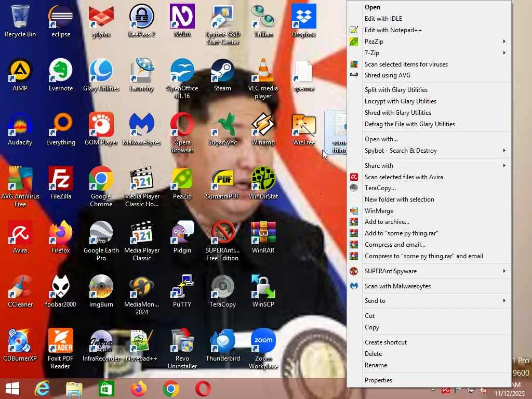Choose Edit with IDLE
The image size is (532, 399).
pos(429,19)
